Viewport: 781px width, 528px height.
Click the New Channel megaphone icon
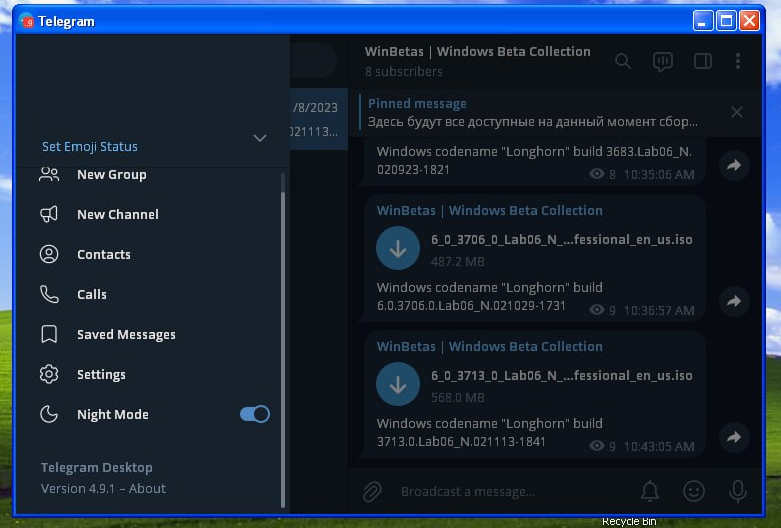(x=49, y=214)
